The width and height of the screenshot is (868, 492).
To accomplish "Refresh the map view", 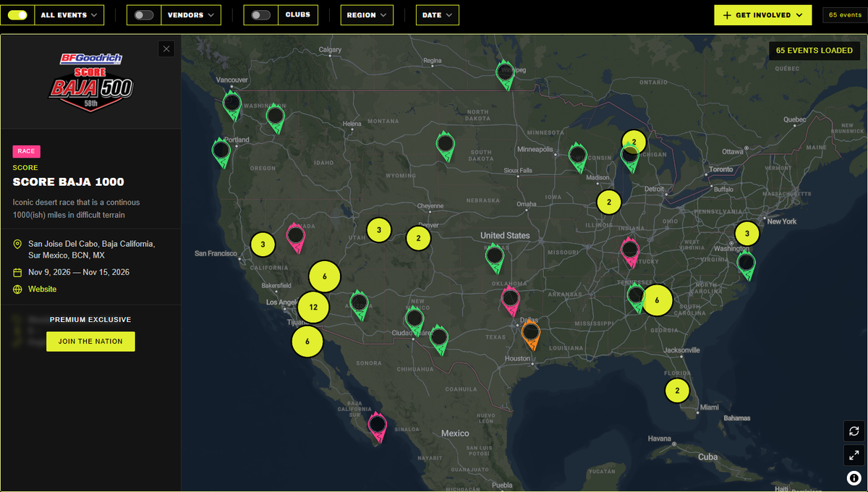I will click(854, 430).
